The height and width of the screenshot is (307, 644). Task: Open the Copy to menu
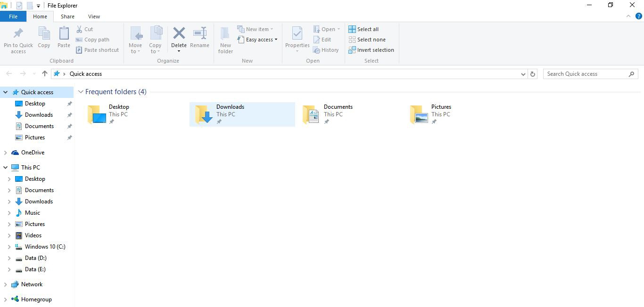[x=155, y=40]
